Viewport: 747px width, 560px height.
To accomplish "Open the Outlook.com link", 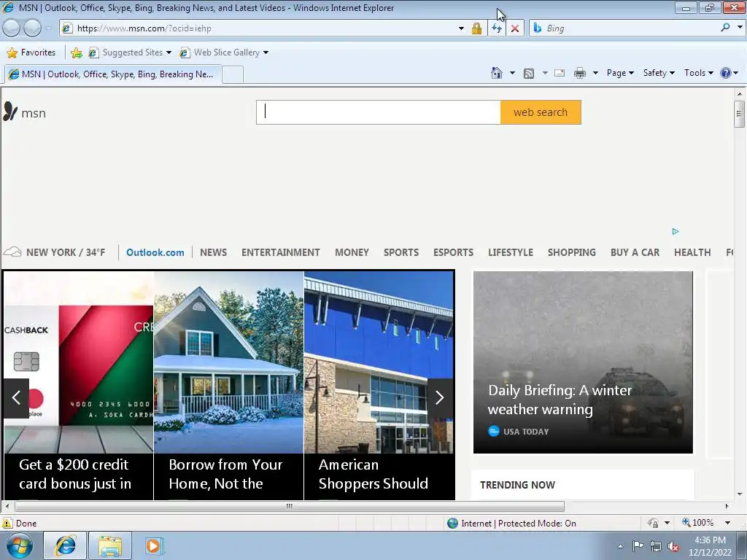I will (x=155, y=252).
